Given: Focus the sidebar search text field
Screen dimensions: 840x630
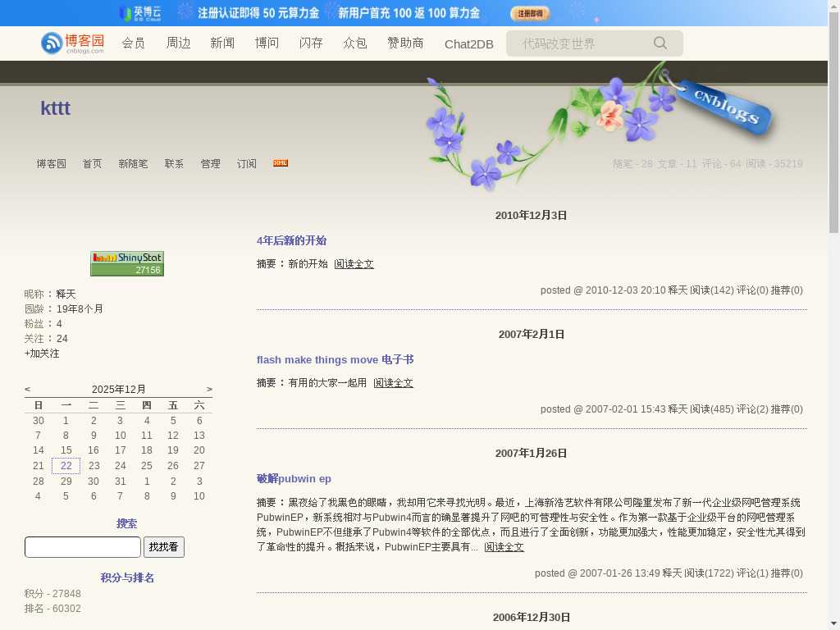Looking at the screenshot, I should click(83, 547).
